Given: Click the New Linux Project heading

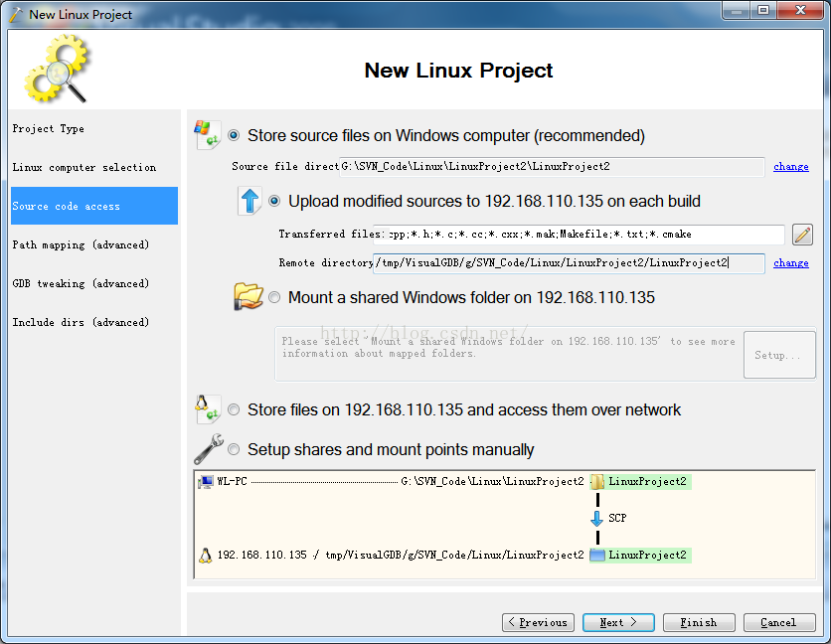Looking at the screenshot, I should point(458,70).
